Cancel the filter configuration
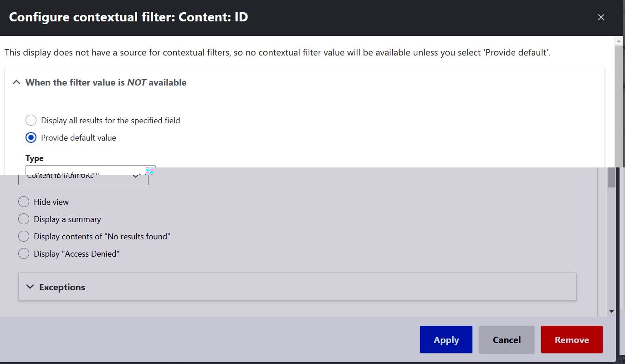Image resolution: width=625 pixels, height=364 pixels. tap(506, 339)
